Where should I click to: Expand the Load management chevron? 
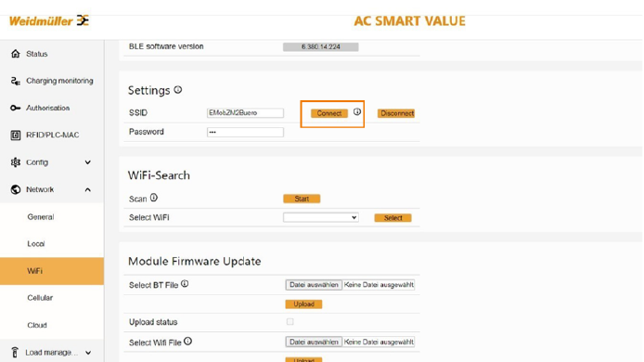coord(88,353)
